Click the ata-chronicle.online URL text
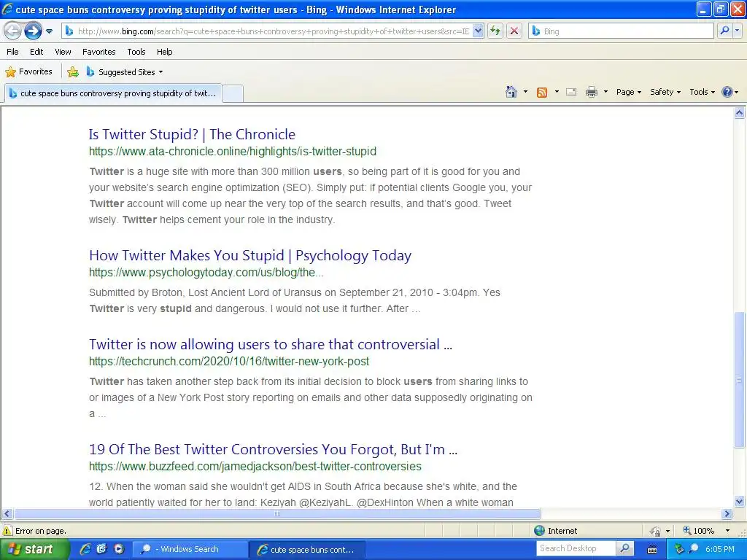747x560 pixels. [x=233, y=152]
